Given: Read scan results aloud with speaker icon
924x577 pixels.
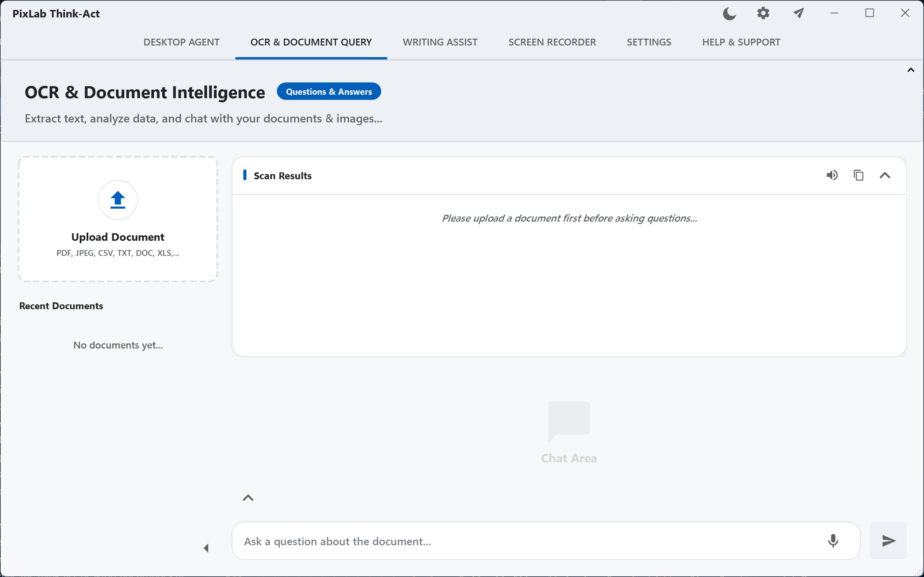Looking at the screenshot, I should click(x=832, y=175).
